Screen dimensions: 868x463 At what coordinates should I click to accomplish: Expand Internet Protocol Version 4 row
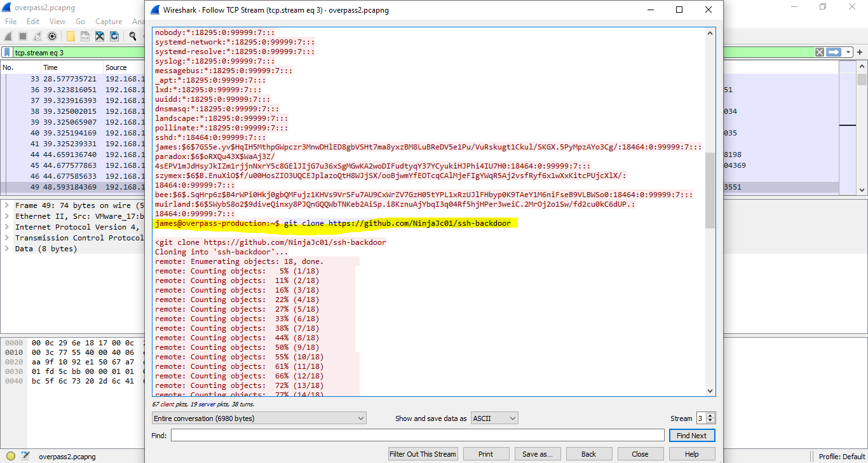[6, 227]
